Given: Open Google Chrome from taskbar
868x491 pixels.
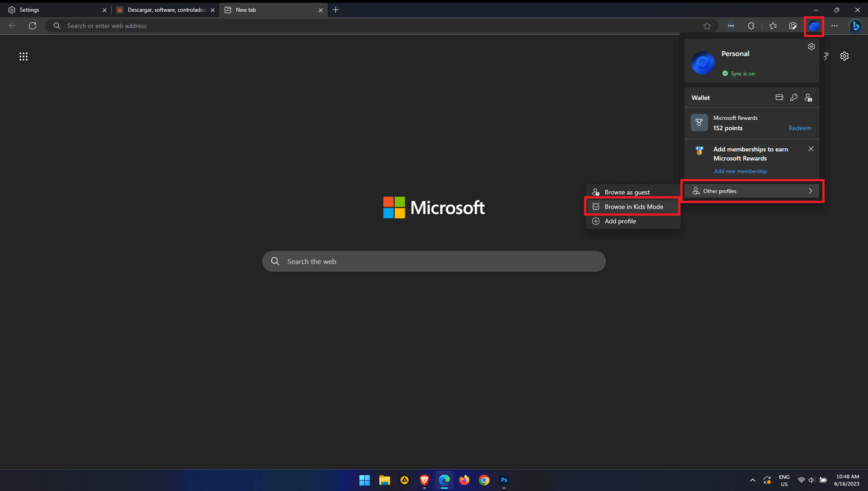Looking at the screenshot, I should (484, 480).
